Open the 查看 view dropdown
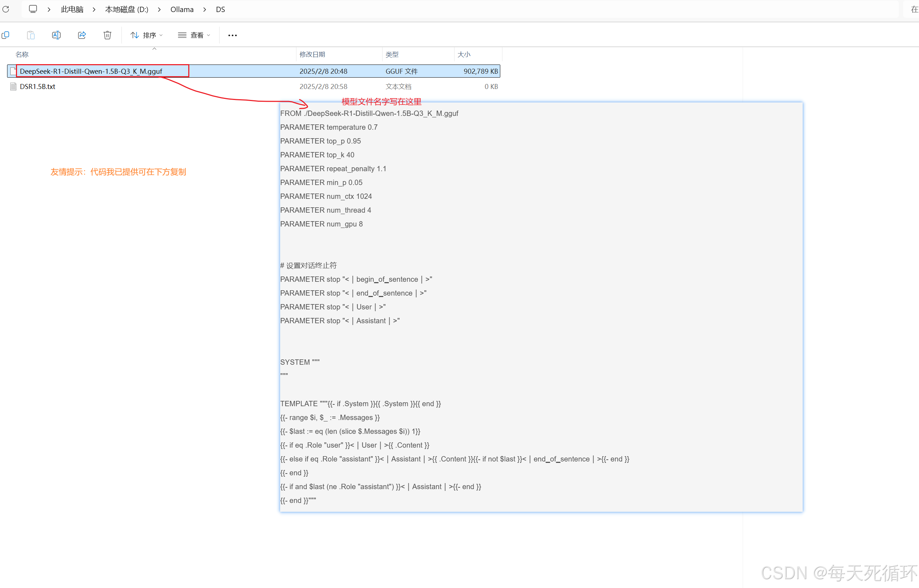 (194, 35)
